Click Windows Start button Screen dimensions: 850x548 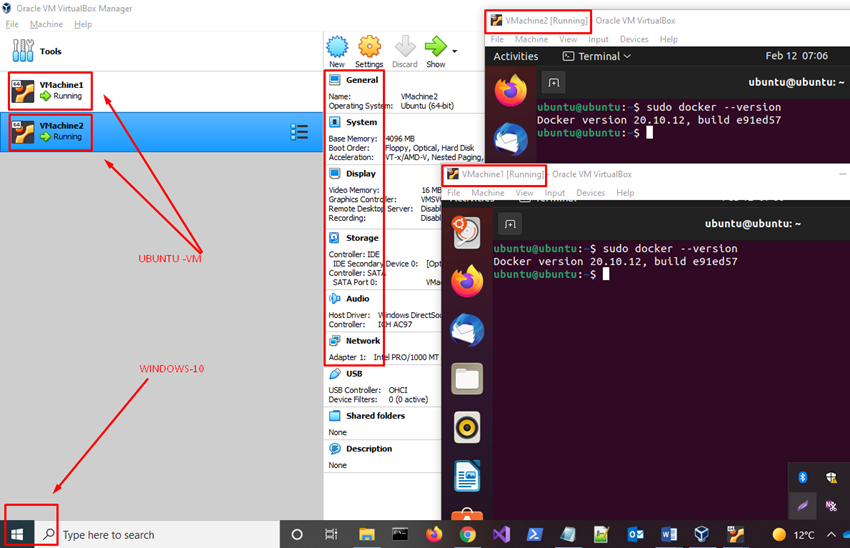[x=17, y=534]
